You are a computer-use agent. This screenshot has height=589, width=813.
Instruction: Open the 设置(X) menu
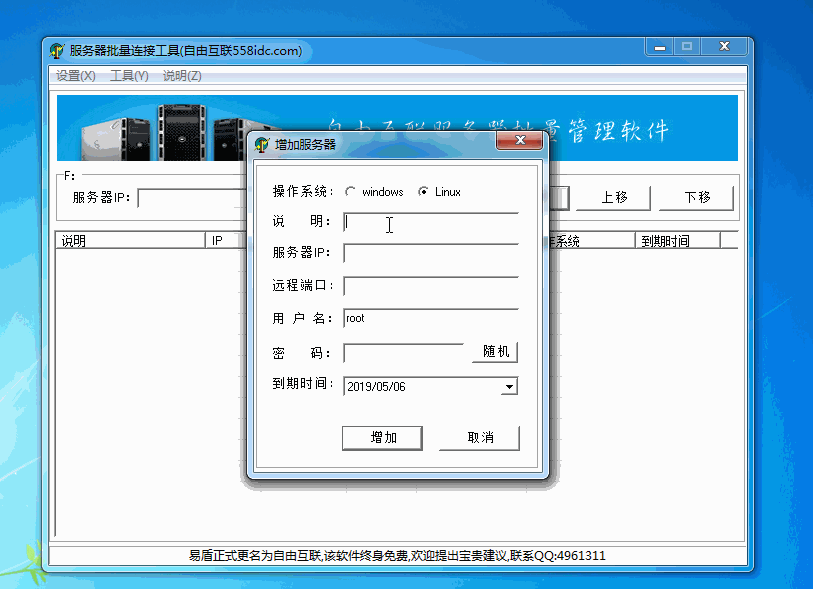pyautogui.click(x=76, y=76)
